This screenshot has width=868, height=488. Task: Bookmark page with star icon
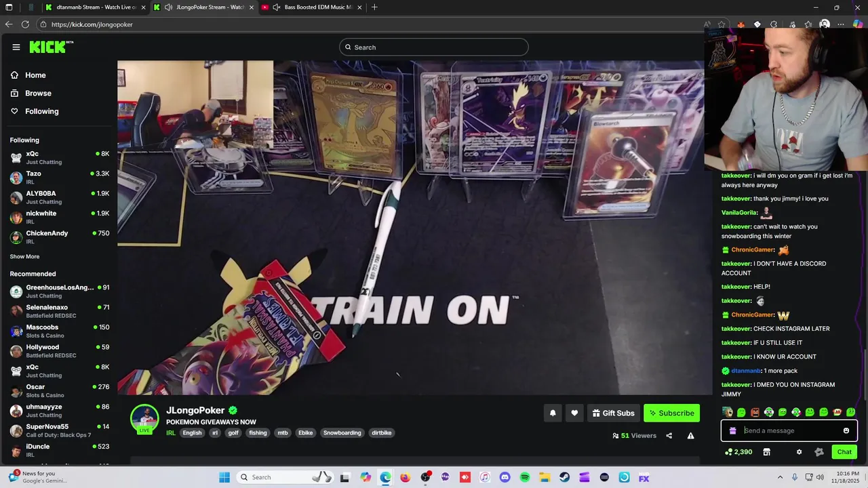click(x=722, y=24)
